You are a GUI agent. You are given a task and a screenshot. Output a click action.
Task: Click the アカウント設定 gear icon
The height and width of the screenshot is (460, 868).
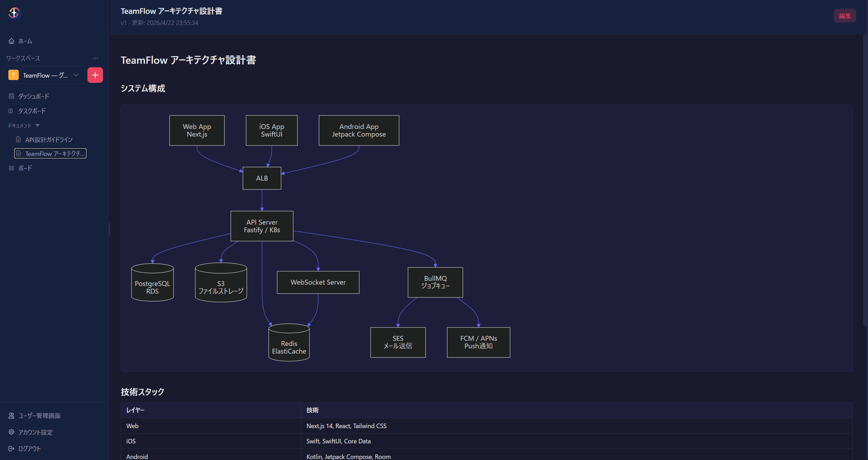tap(11, 432)
